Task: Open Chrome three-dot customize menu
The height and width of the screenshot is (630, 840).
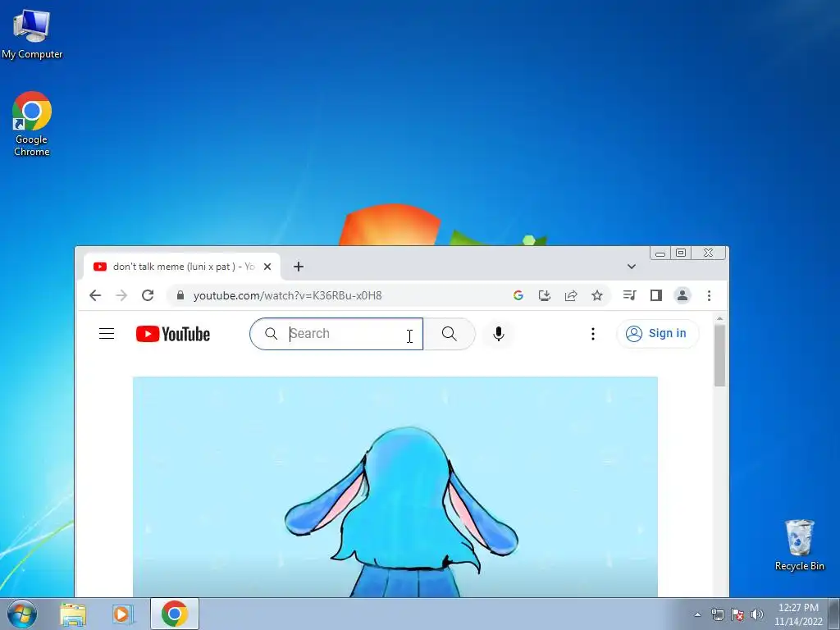Action: pos(709,295)
